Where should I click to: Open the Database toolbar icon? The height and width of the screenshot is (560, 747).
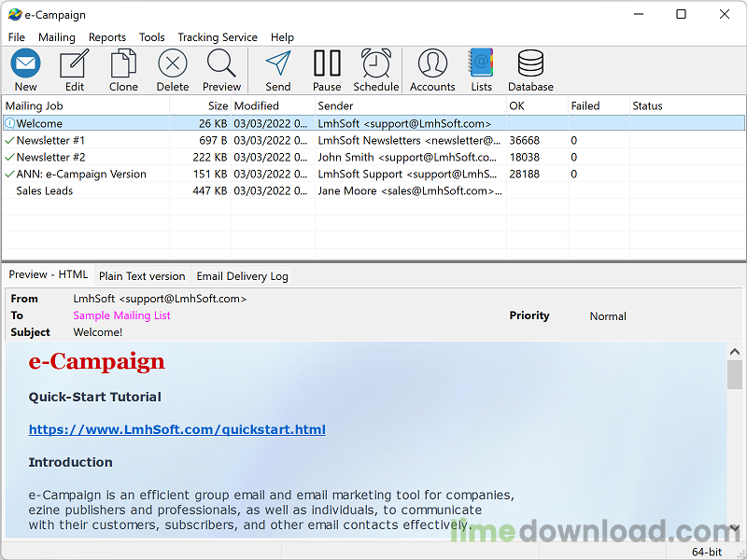pos(530,64)
